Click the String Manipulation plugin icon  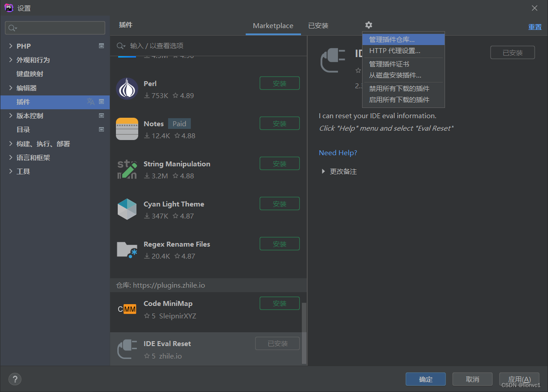pos(127,169)
